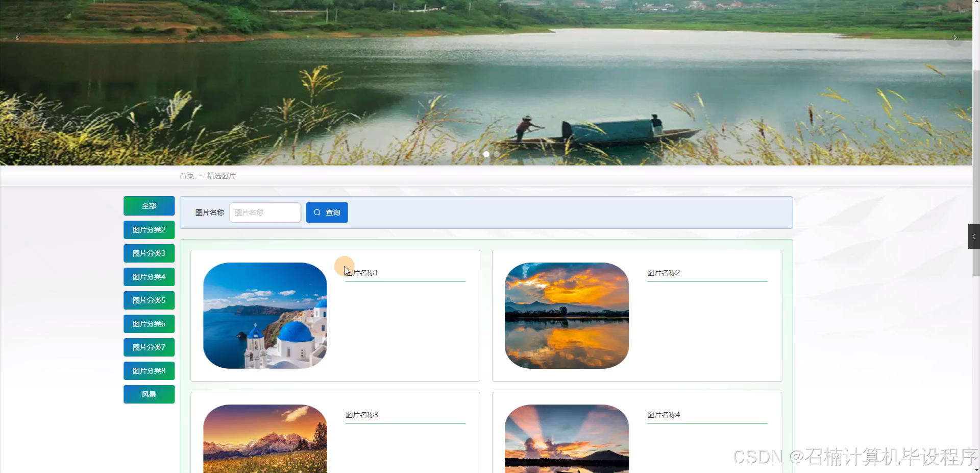Click the scrollbar down arrow
The height and width of the screenshot is (473, 980).
pos(976,469)
